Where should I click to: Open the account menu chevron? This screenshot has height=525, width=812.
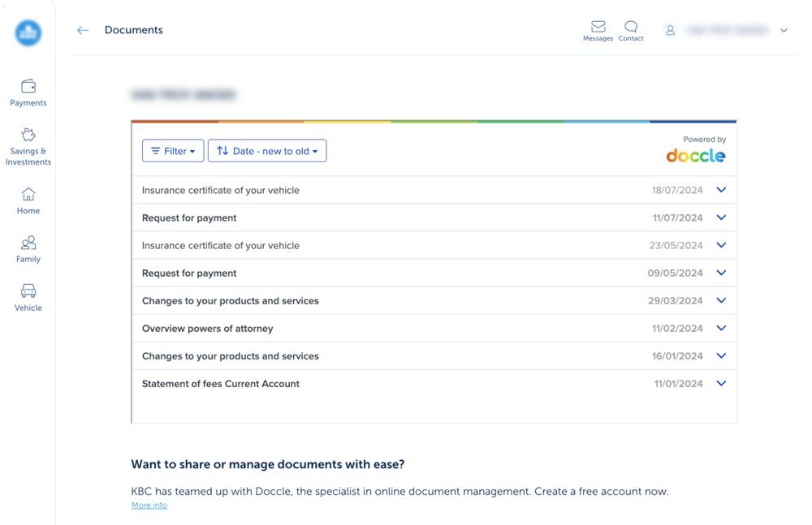[x=784, y=30]
